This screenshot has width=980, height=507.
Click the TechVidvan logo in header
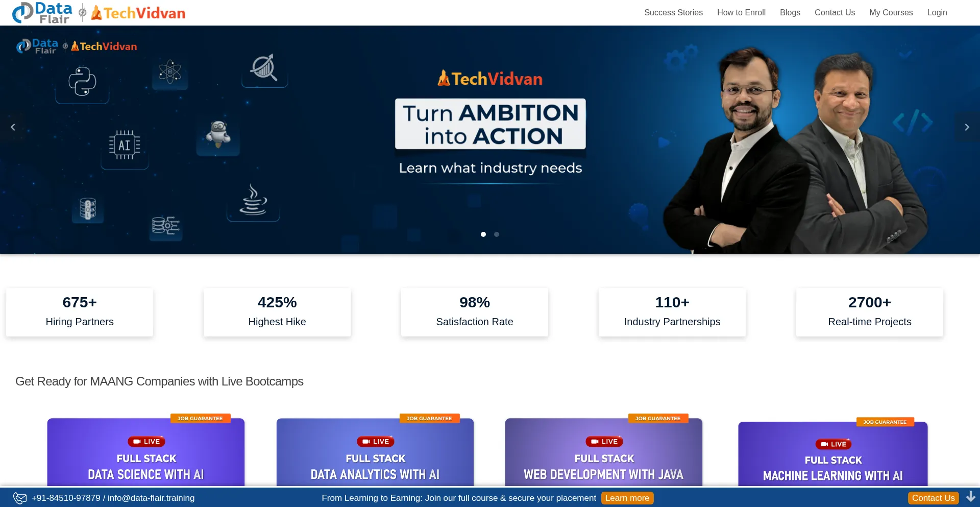point(138,13)
